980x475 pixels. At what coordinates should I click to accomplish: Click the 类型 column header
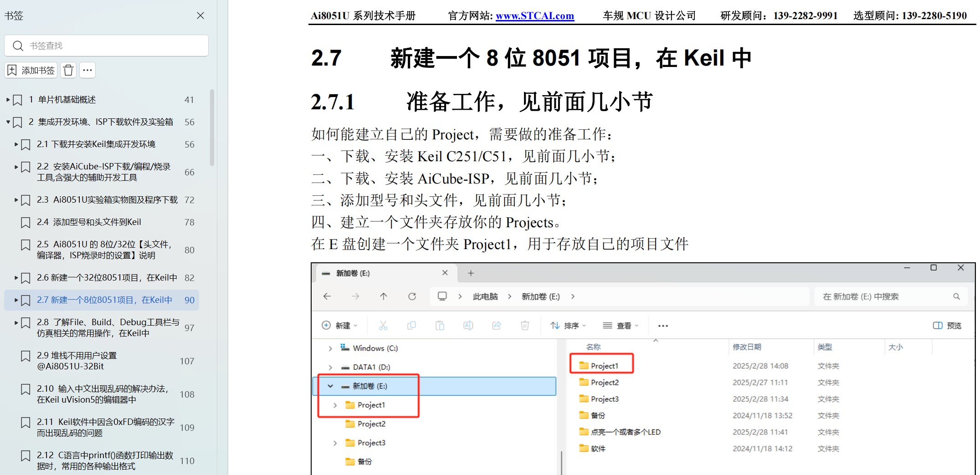[825, 347]
